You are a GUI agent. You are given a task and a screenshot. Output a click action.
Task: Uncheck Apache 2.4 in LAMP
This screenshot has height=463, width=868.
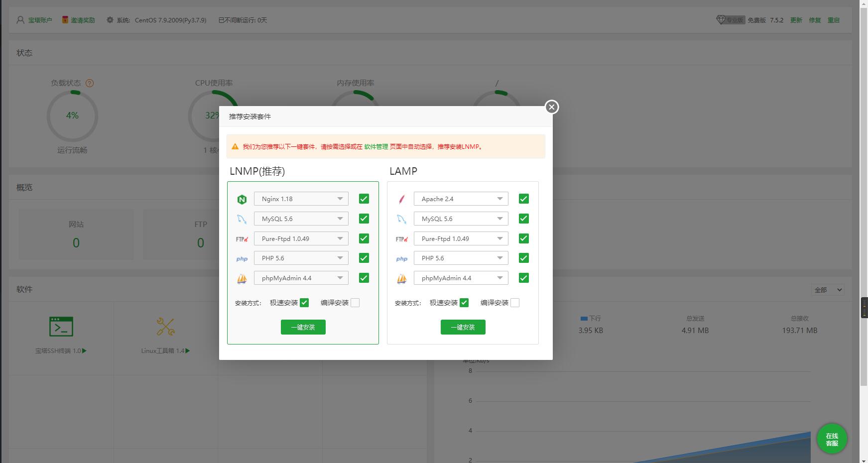coord(524,199)
